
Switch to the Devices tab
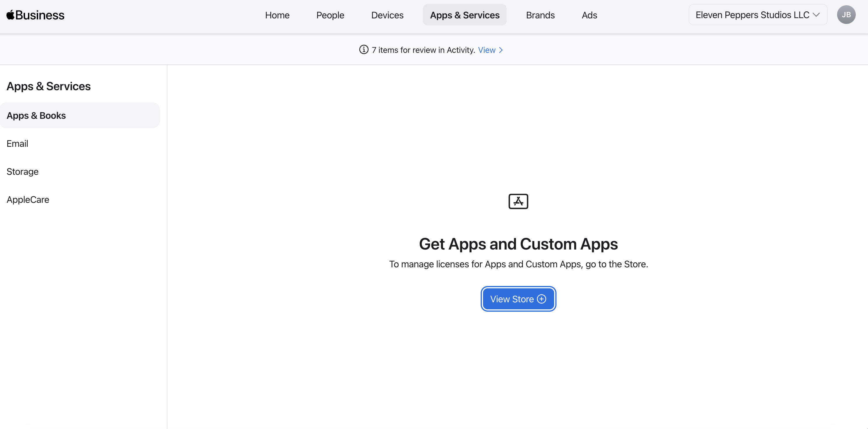pos(387,15)
